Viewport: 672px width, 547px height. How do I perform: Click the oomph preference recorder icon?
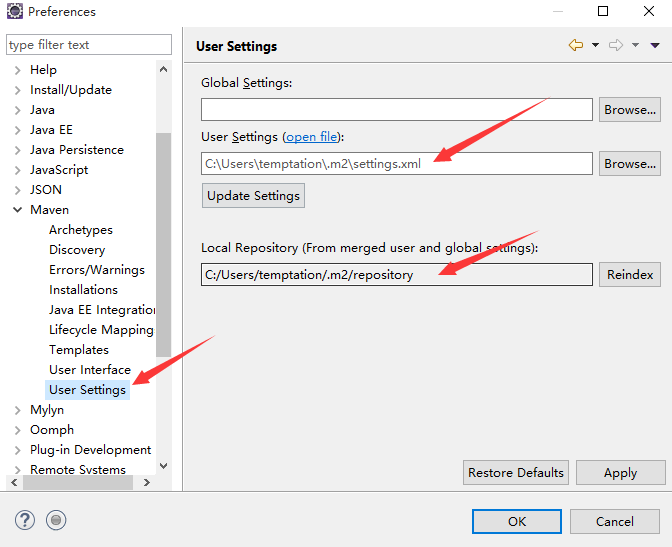[x=56, y=520]
